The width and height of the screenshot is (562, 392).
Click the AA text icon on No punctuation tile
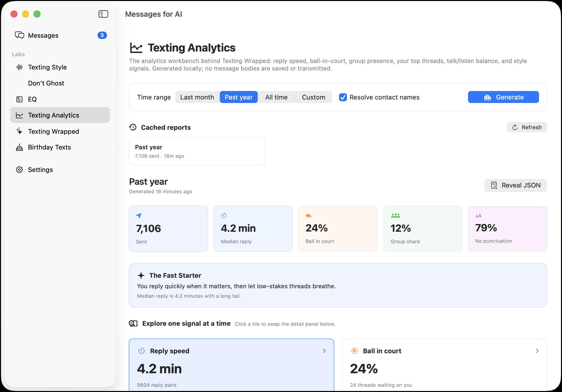pos(478,216)
